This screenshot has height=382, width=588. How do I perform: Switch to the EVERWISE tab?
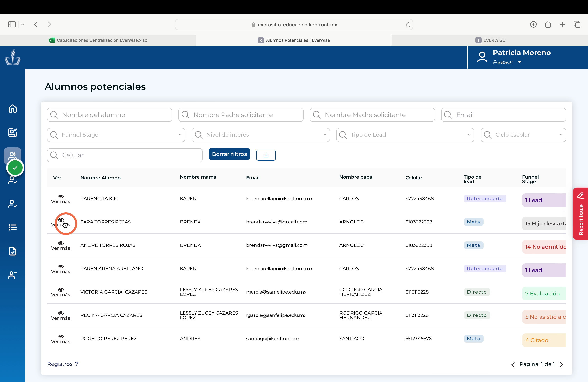tap(490, 40)
